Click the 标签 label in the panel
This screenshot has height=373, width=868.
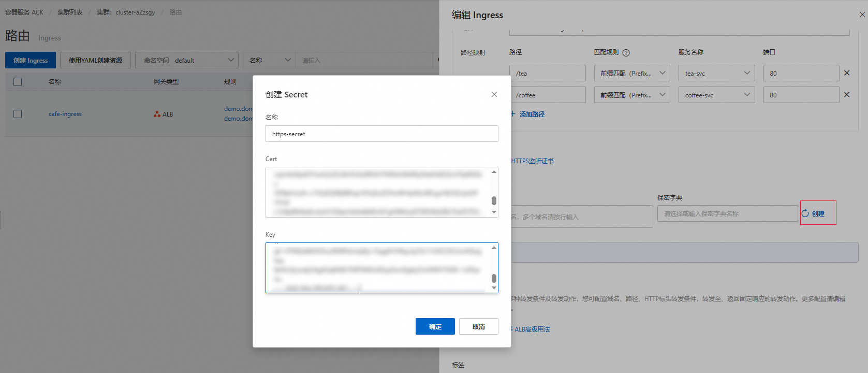pos(458,365)
